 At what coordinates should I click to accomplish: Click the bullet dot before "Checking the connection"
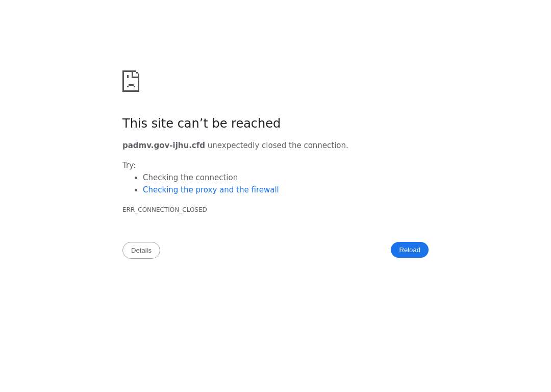point(136,178)
